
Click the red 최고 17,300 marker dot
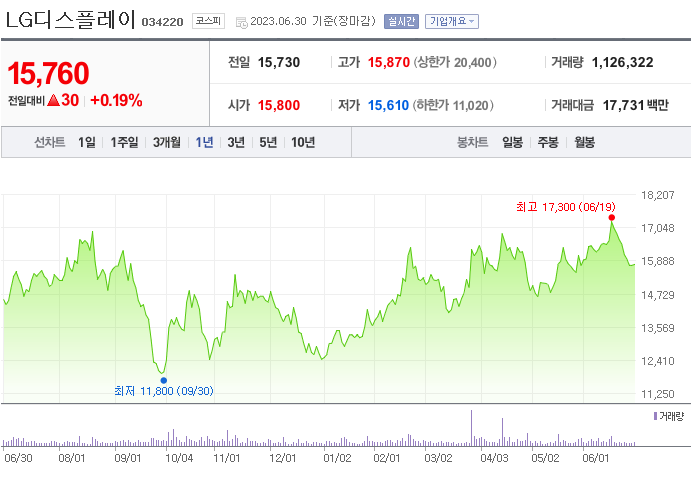point(611,218)
